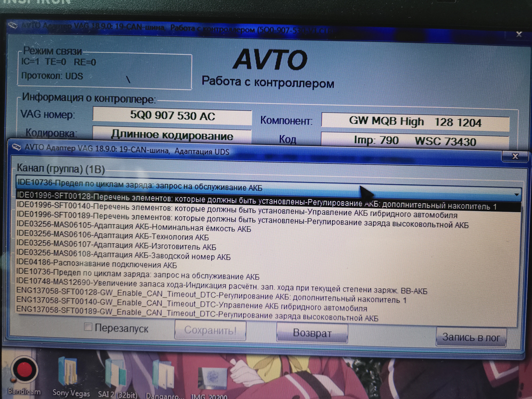
Task: Click the VAG номер field 5Q0 907 530 AC
Action: click(172, 116)
